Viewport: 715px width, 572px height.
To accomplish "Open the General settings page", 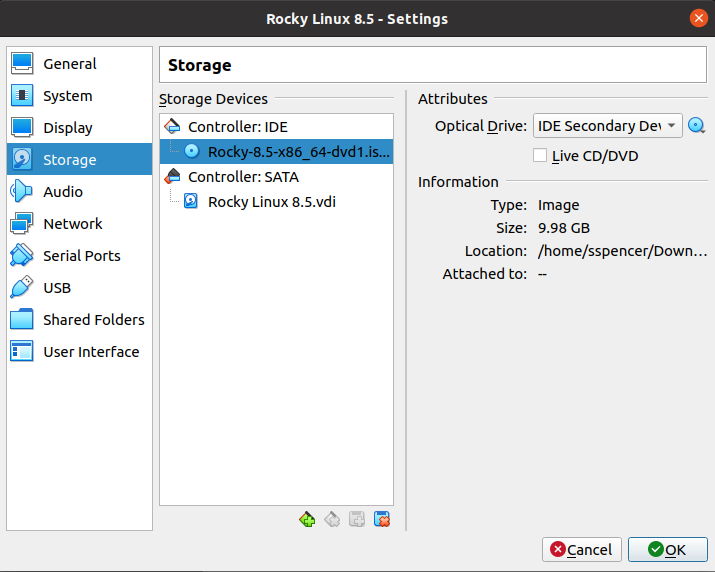I will click(x=69, y=64).
